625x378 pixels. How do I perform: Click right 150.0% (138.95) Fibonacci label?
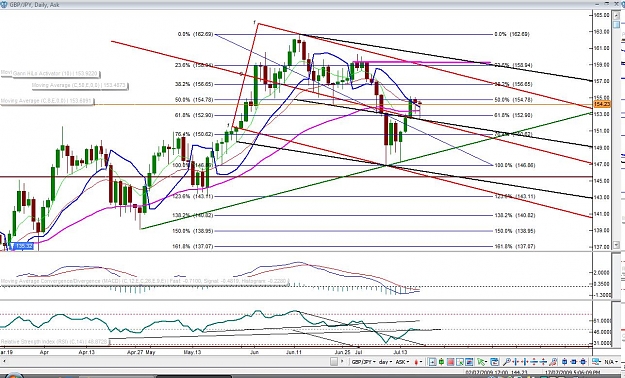[515, 231]
